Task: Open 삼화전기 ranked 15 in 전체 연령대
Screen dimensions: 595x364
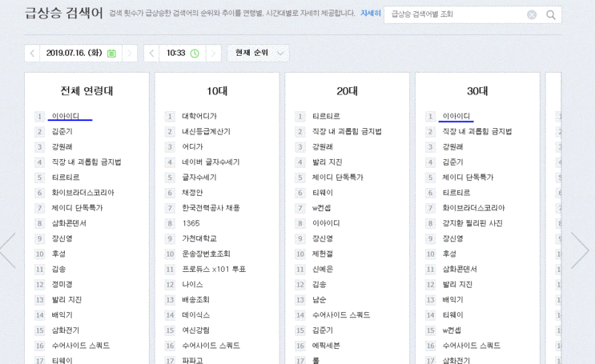Action: click(66, 330)
